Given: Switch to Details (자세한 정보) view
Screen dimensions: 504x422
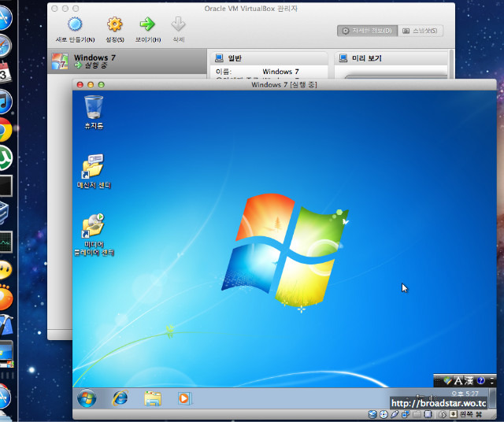Looking at the screenshot, I should (368, 31).
